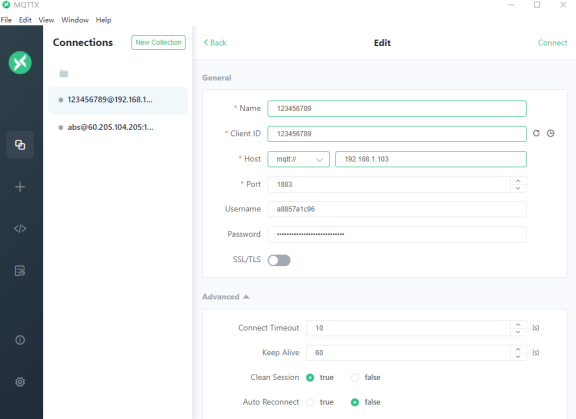Open the Connections page in sidebar
Image resolution: width=576 pixels, height=419 pixels.
(x=20, y=145)
